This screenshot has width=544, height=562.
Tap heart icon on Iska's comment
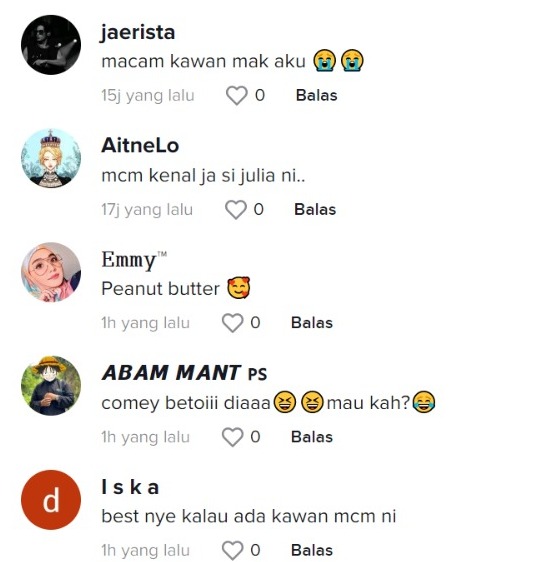click(233, 550)
